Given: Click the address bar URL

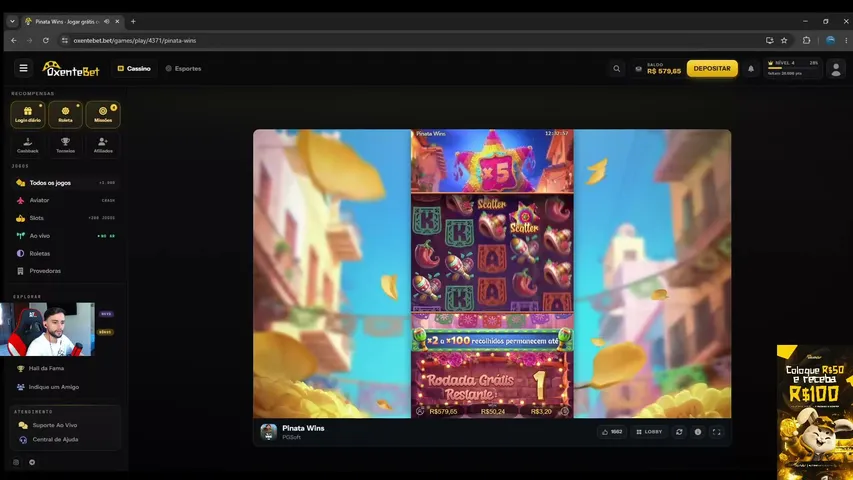Looking at the screenshot, I should (x=134, y=40).
